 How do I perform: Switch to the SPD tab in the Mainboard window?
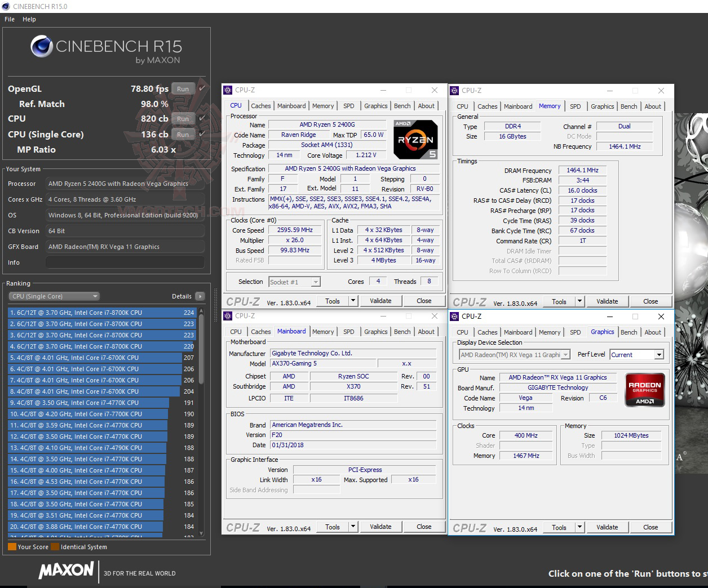(348, 331)
